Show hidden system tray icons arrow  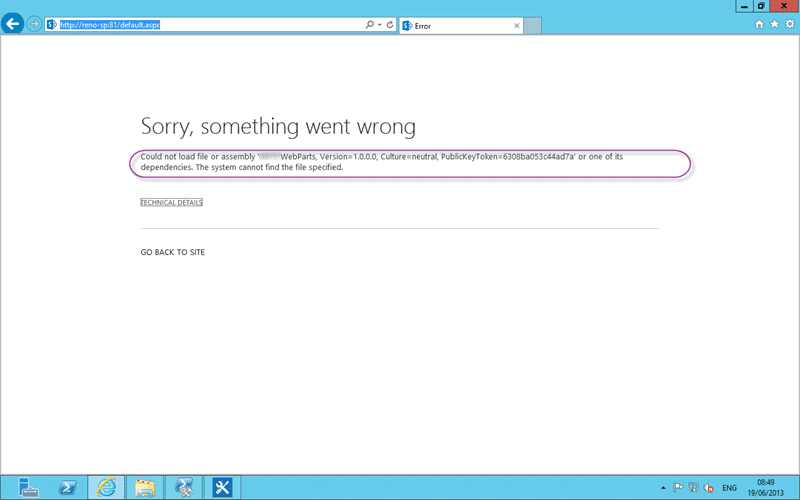tap(663, 488)
